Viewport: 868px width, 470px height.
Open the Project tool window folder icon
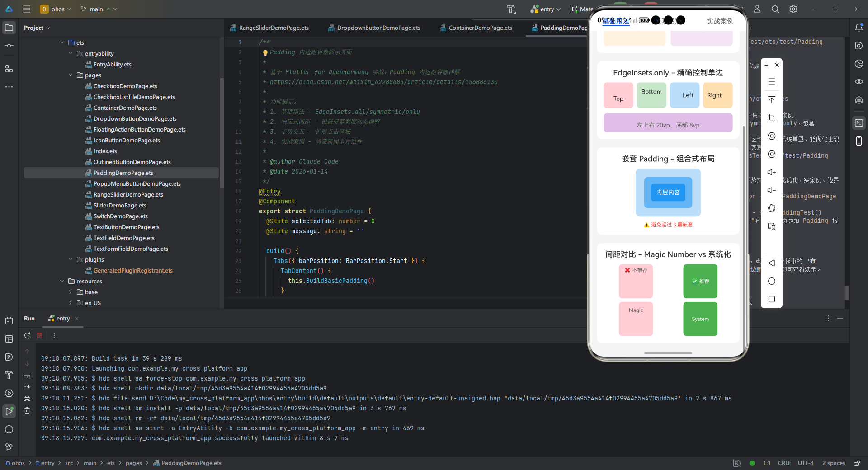point(9,28)
